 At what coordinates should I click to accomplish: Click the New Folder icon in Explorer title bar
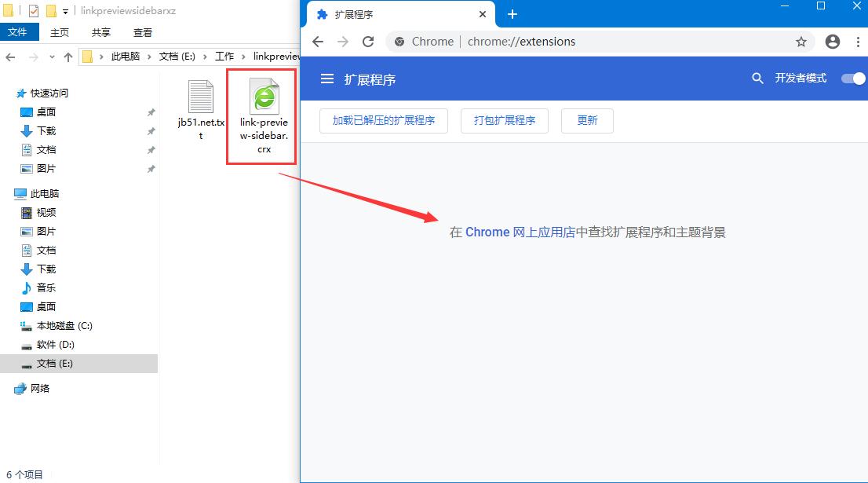pyautogui.click(x=51, y=10)
